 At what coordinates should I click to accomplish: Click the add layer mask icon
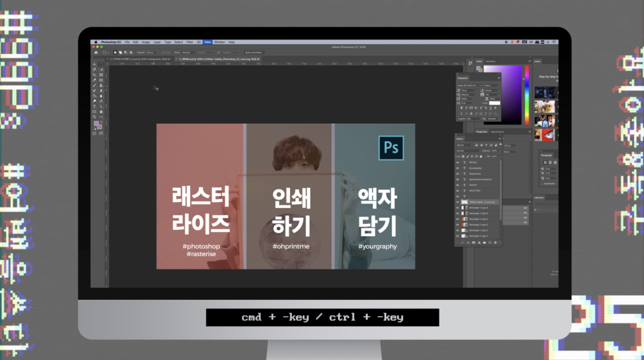(x=473, y=243)
